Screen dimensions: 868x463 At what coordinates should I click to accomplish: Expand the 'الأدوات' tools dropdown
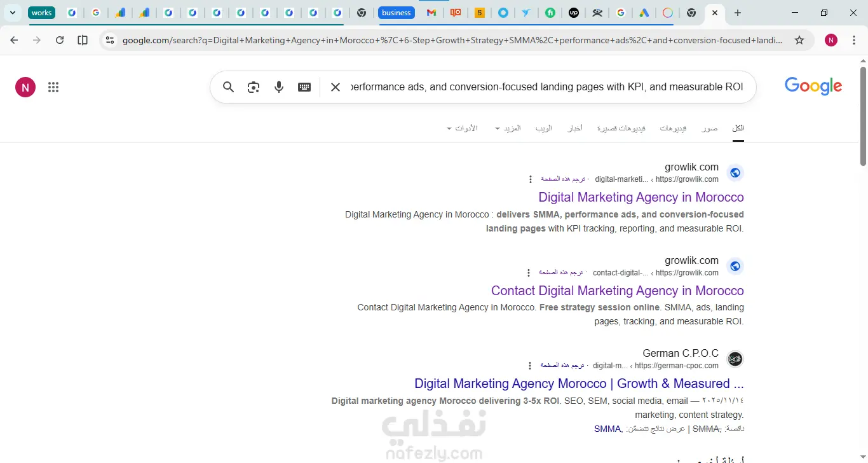click(462, 128)
